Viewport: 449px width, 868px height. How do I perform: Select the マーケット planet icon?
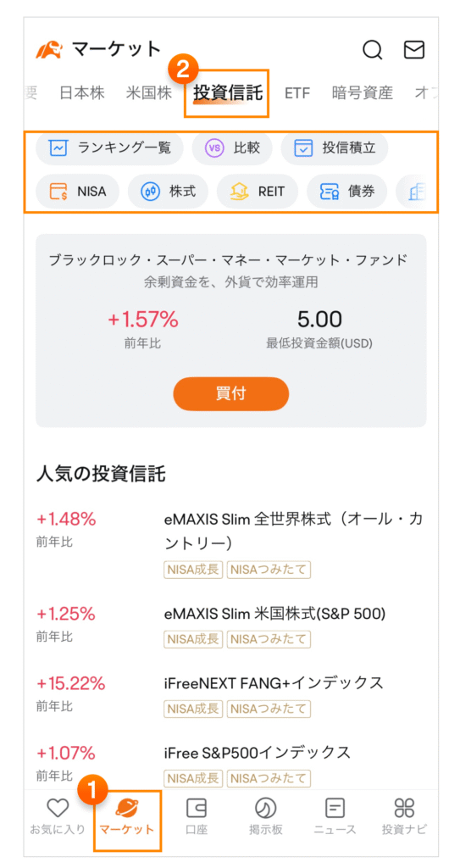click(126, 809)
